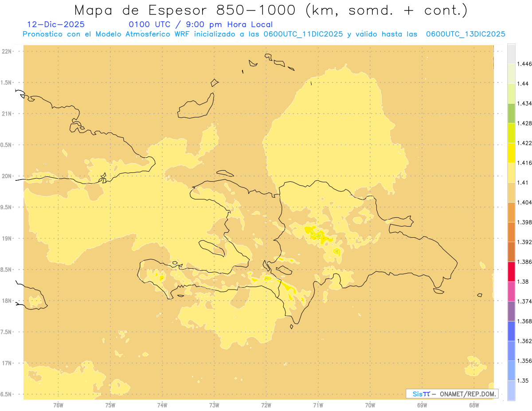Select the 1.386 legend value

(525, 262)
